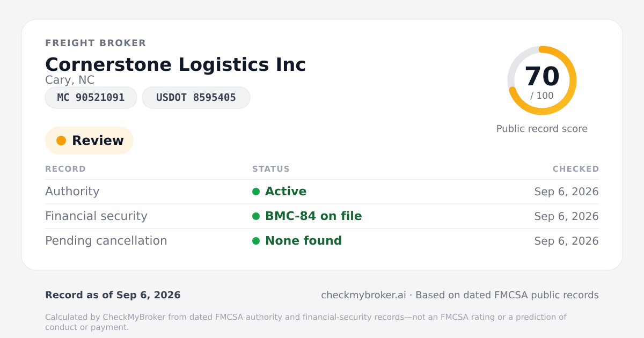The height and width of the screenshot is (338, 644).
Task: Click the STATUS column header
Action: (x=271, y=169)
